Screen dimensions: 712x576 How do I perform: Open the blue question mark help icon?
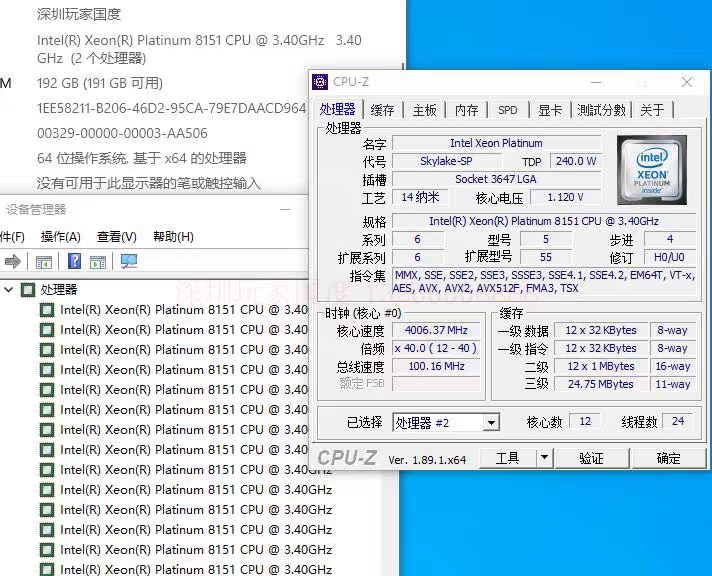(x=74, y=261)
